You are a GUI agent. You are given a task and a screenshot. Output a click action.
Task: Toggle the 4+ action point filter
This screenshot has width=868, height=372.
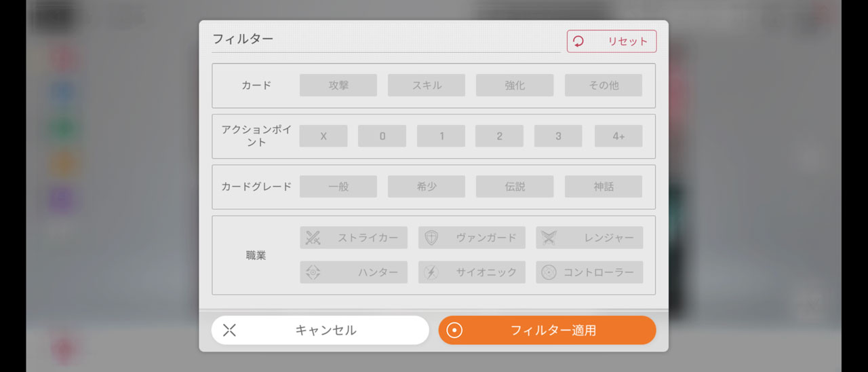618,136
